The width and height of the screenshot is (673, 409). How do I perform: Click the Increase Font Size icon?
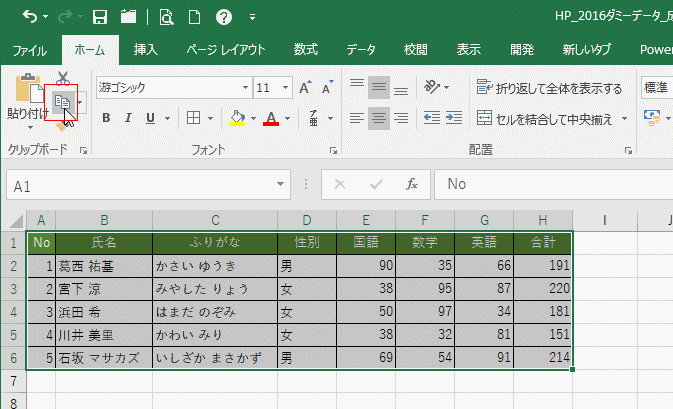[305, 87]
